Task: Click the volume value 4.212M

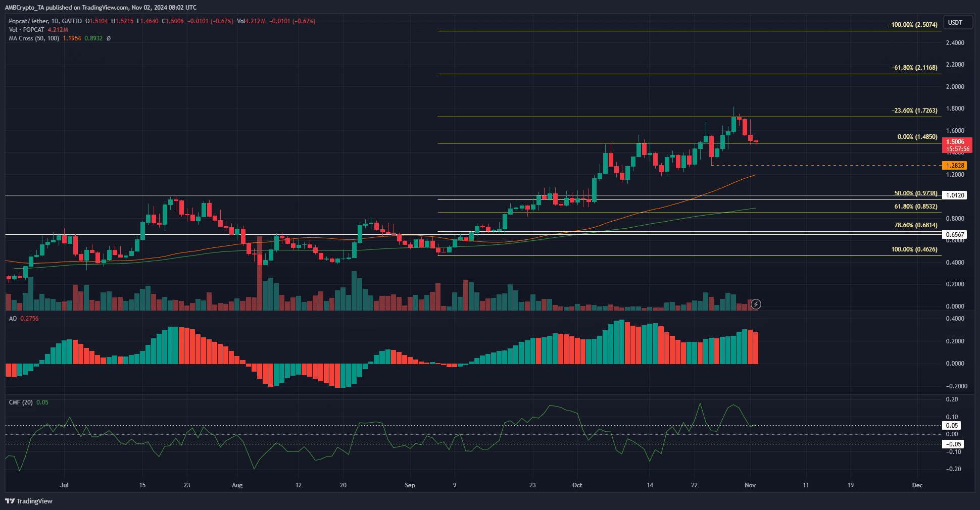Action: (x=58, y=30)
